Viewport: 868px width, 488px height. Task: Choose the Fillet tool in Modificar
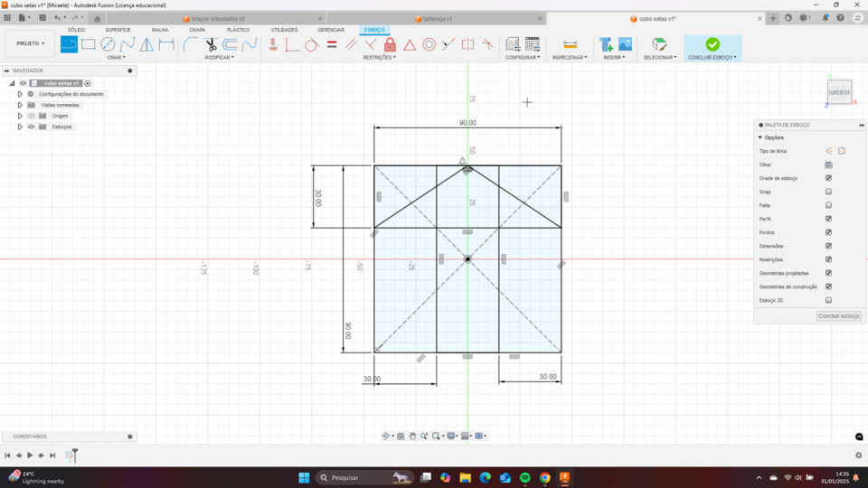tap(191, 44)
